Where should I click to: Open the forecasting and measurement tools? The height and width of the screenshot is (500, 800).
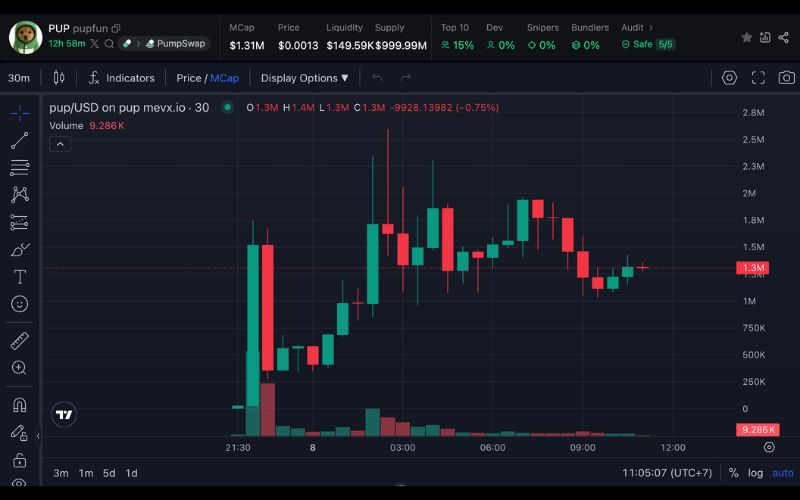click(19, 222)
